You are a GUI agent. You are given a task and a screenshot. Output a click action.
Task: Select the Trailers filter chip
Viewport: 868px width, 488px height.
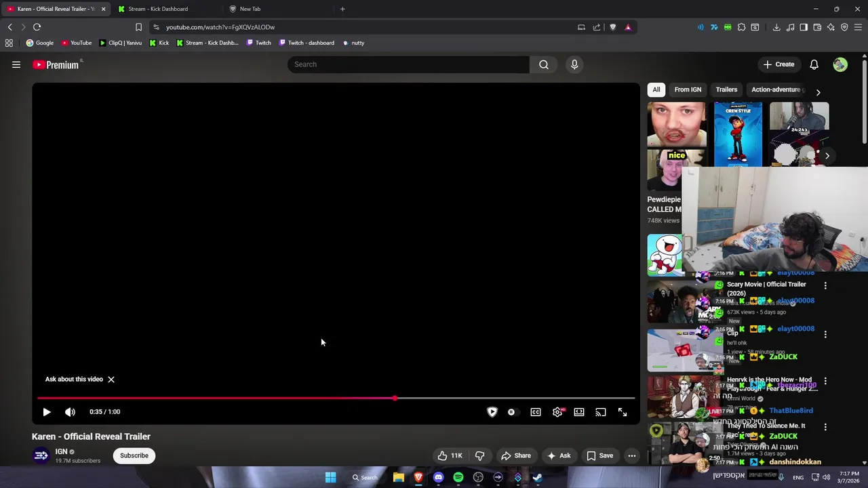[726, 89]
